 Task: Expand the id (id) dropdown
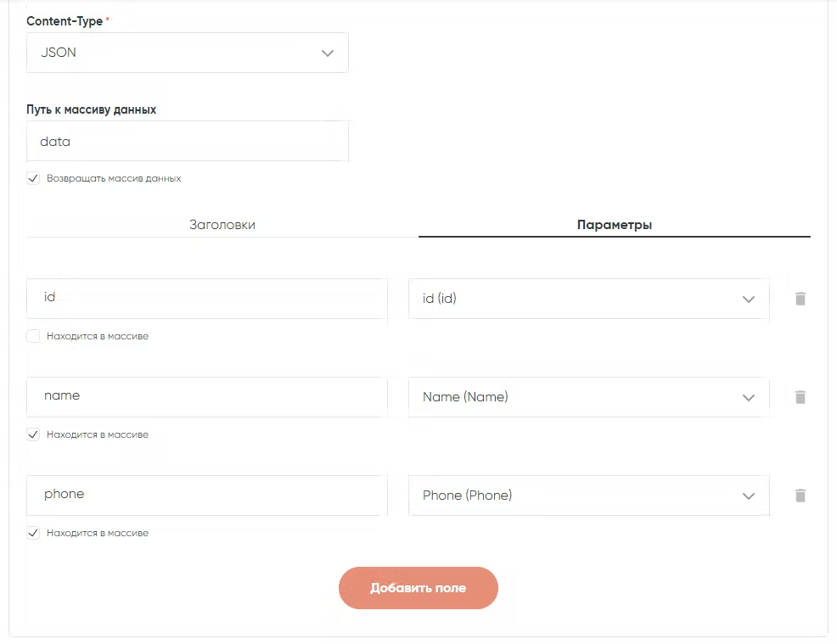tap(587, 299)
